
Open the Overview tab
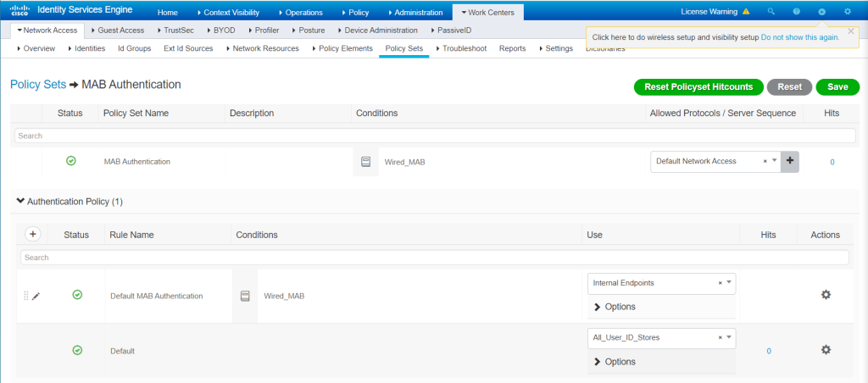click(x=36, y=48)
